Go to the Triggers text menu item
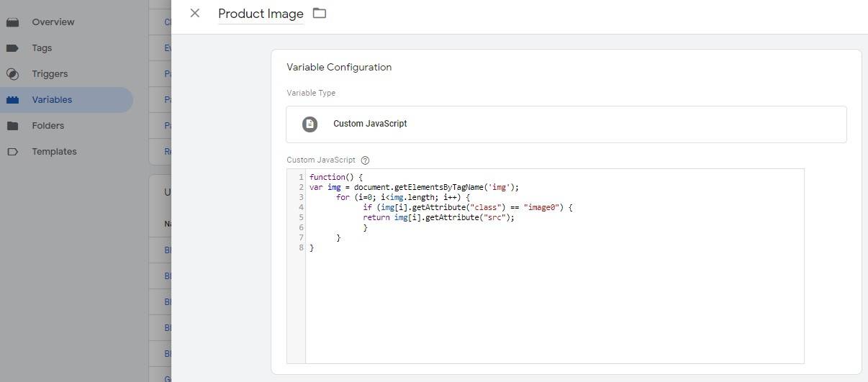 [50, 74]
